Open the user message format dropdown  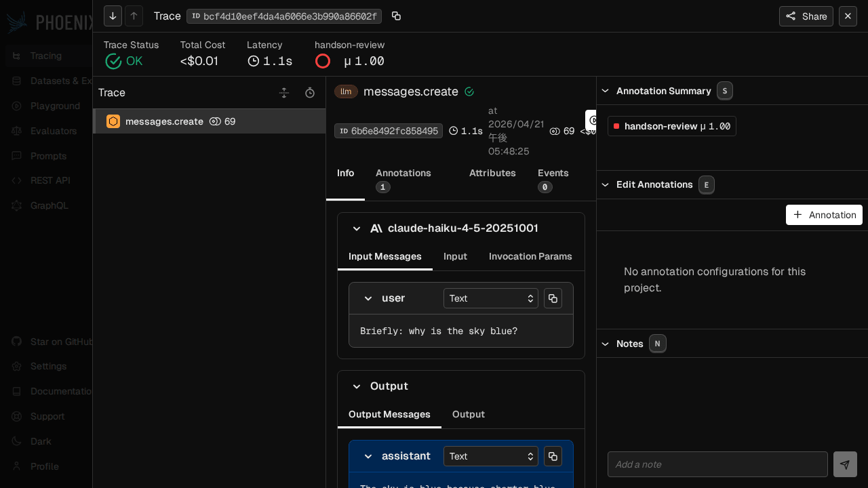(490, 298)
